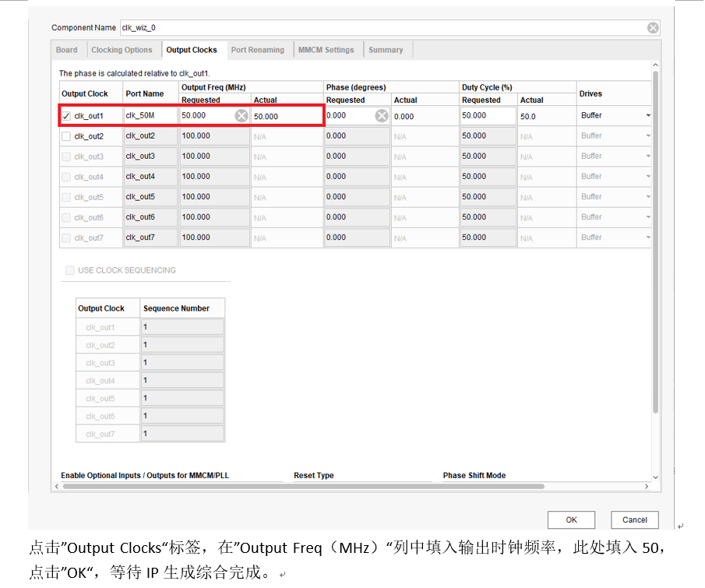The height and width of the screenshot is (588, 705).
Task: Toggle the clk_out4 output clock checkbox
Action: tap(66, 177)
